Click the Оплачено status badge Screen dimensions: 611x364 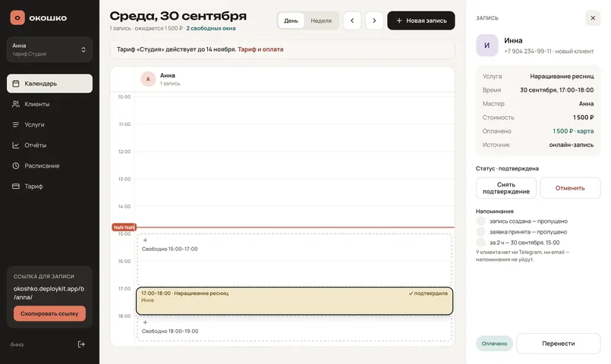click(494, 344)
